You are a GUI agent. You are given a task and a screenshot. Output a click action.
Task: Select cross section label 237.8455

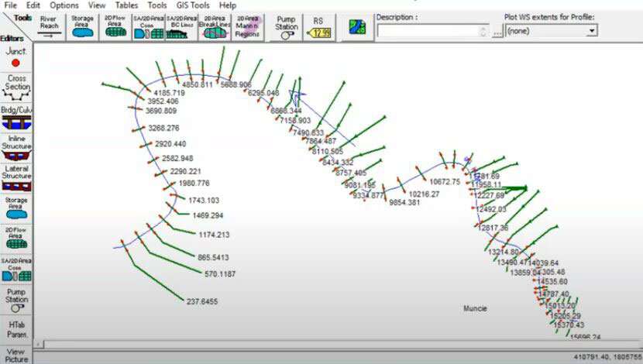(202, 301)
